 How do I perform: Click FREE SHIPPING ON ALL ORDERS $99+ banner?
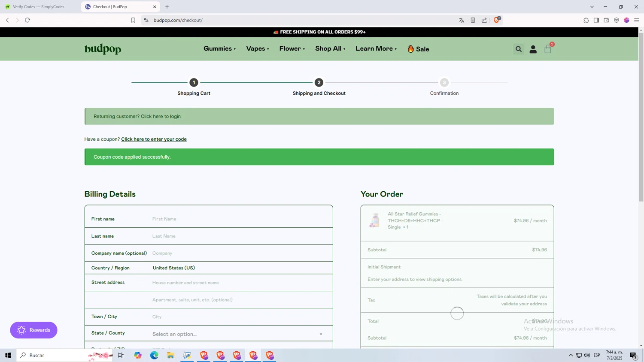[x=319, y=32]
